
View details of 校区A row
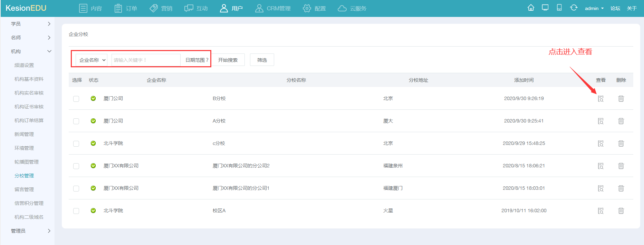click(x=600, y=211)
